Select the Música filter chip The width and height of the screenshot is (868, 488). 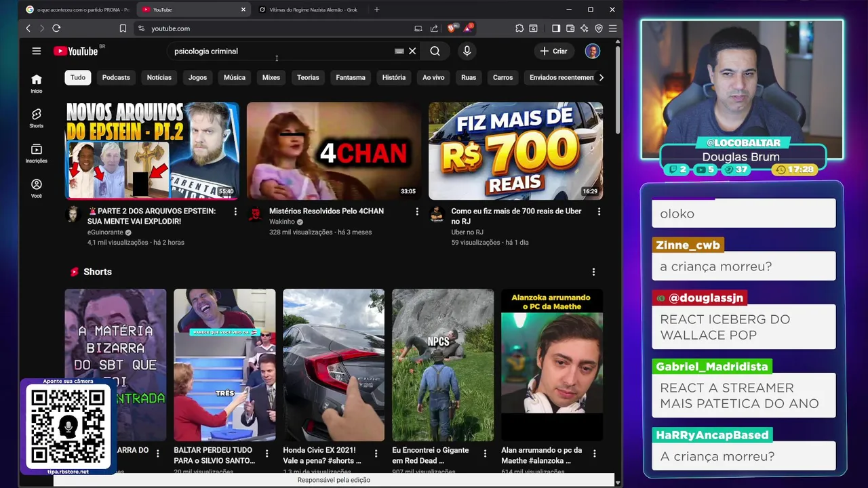[x=235, y=77]
